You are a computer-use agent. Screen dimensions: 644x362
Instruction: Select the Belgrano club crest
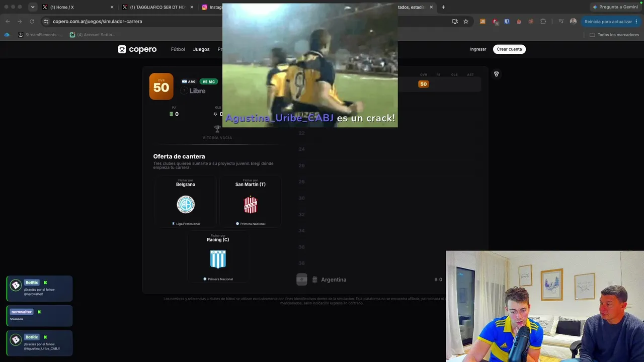click(186, 205)
